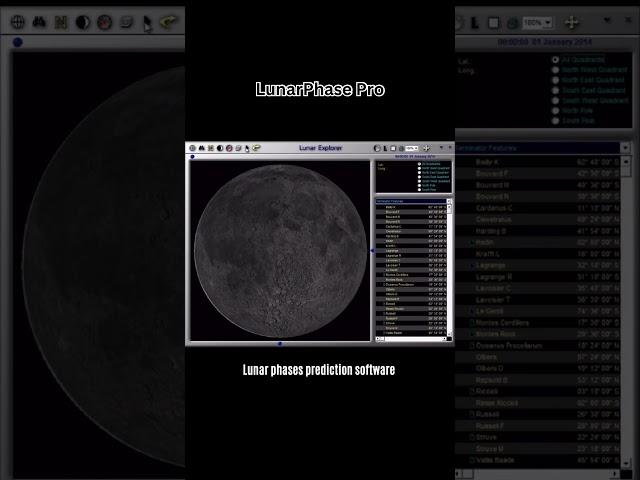Click four-way move cross in enlarged background toolbar

pos(572,22)
